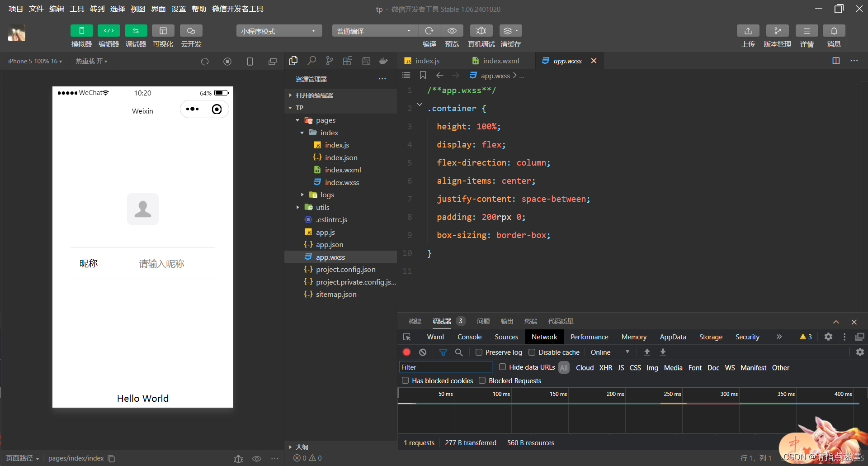The height and width of the screenshot is (466, 868).
Task: Open the 小程序模式 mode dropdown
Action: tap(279, 31)
